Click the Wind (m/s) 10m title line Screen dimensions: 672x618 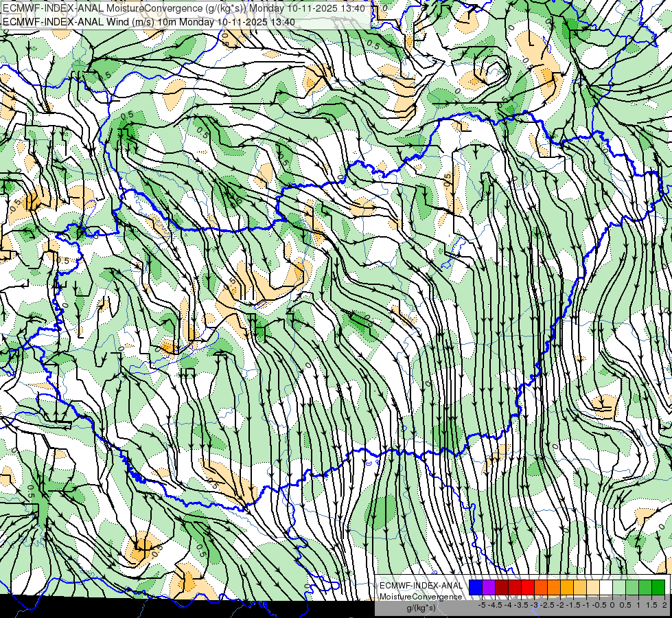pyautogui.click(x=149, y=21)
